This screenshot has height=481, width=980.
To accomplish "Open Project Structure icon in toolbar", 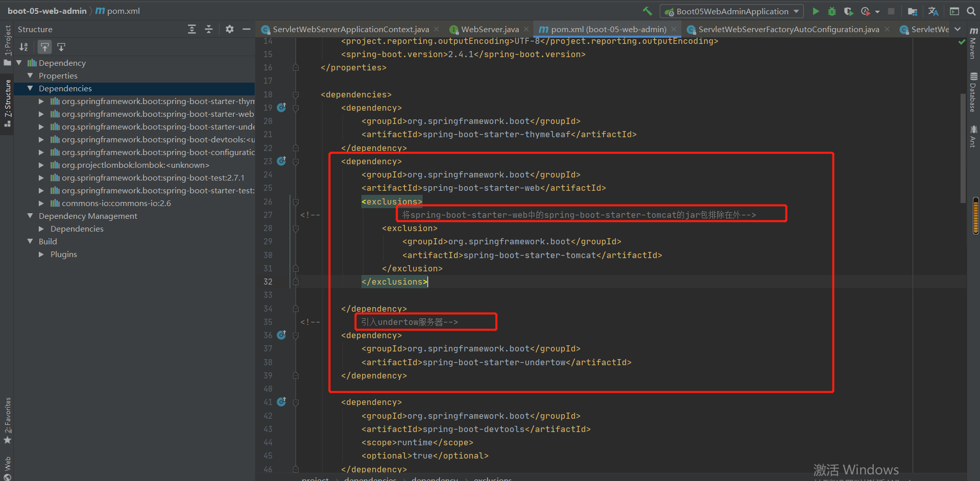I will [x=913, y=11].
